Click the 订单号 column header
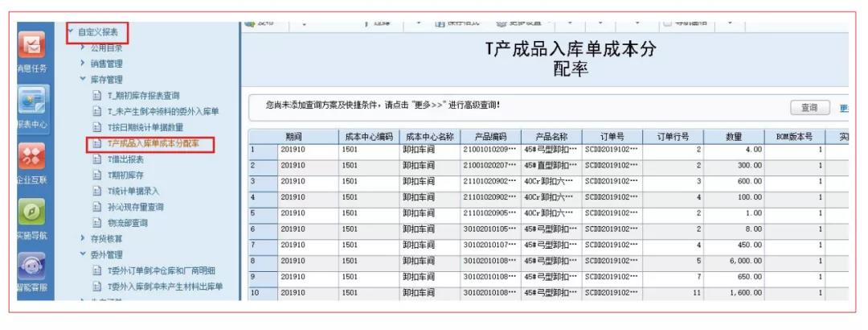The width and height of the screenshot is (868, 330). point(612,137)
